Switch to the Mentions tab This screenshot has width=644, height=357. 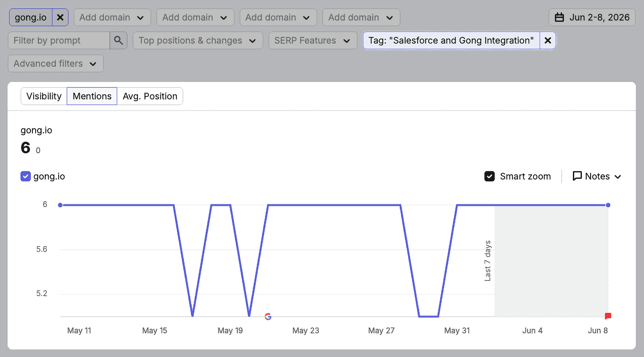point(92,96)
